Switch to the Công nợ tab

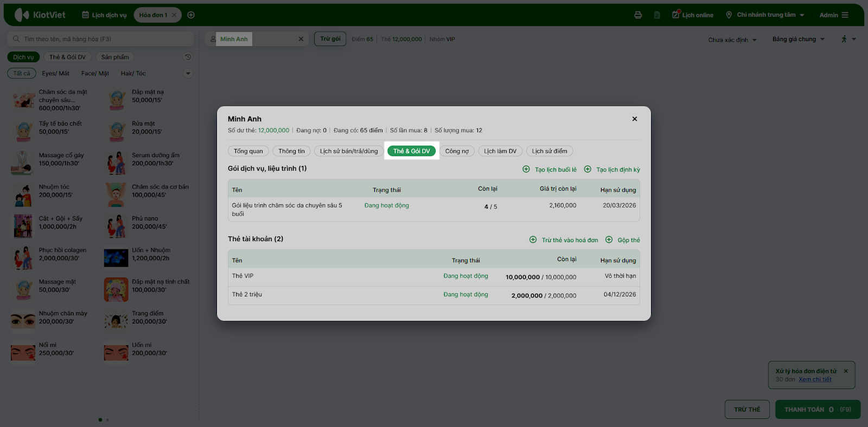click(x=457, y=151)
